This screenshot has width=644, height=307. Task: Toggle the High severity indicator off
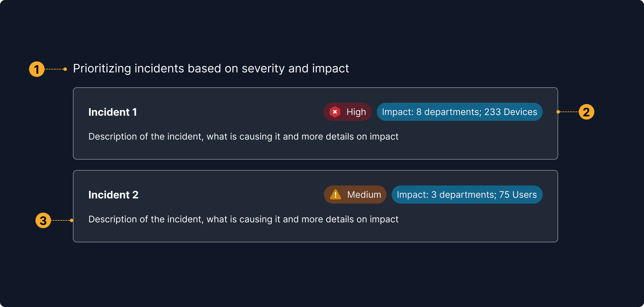[x=347, y=111]
